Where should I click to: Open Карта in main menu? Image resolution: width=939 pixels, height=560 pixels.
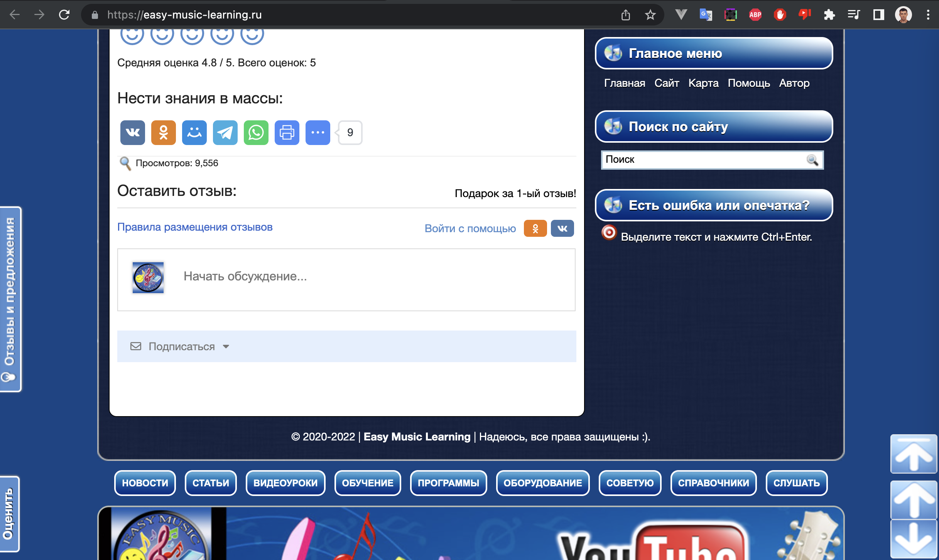click(x=703, y=83)
